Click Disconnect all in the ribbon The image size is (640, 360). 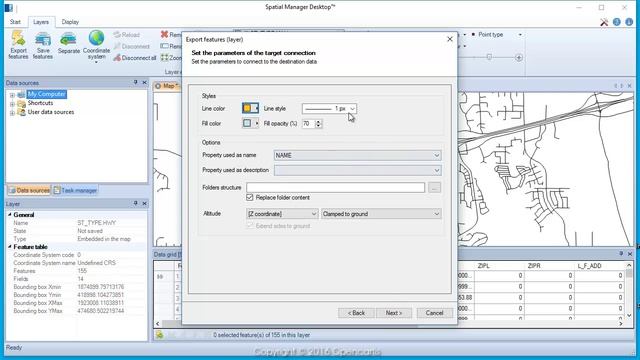pyautogui.click(x=135, y=58)
